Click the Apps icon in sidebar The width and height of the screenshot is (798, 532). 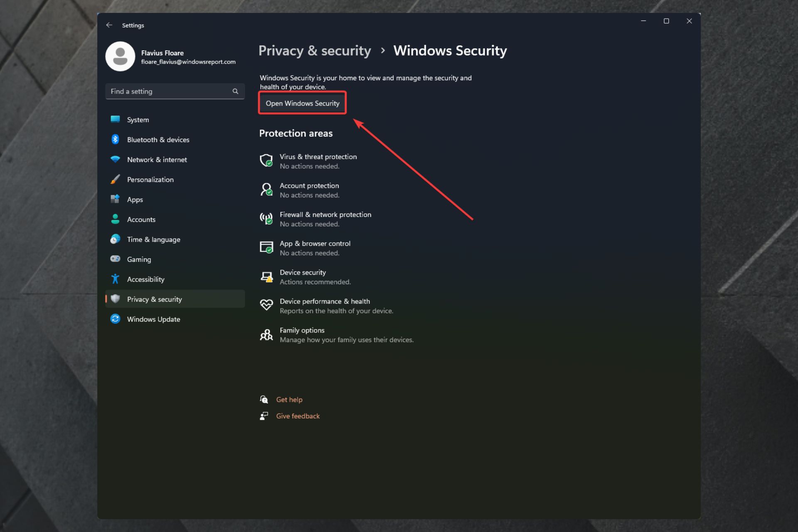coord(115,199)
